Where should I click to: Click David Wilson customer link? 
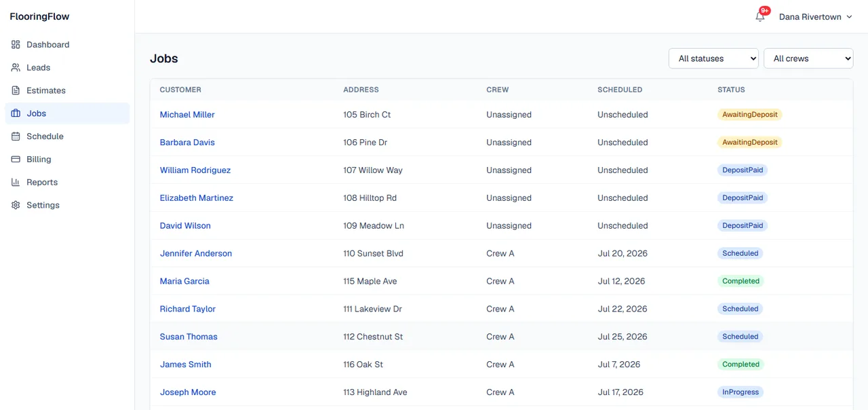pos(185,226)
